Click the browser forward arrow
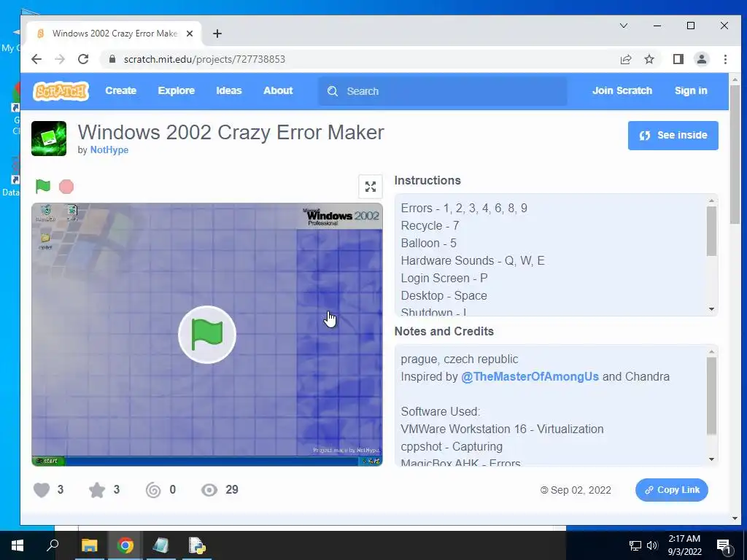Screen dimensions: 747x560 (x=60, y=59)
